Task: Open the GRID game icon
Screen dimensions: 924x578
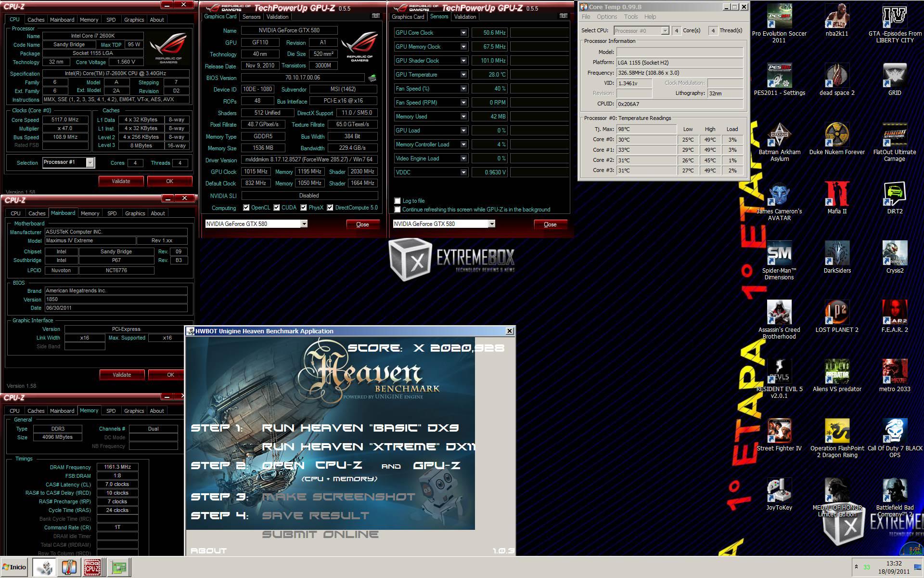Action: tap(895, 80)
